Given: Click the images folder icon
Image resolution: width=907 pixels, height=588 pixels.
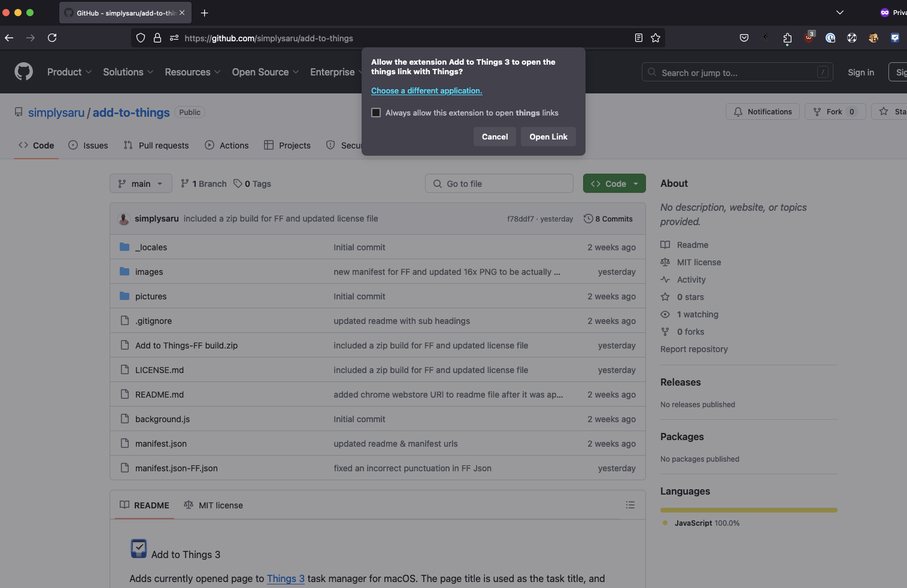Looking at the screenshot, I should [x=125, y=271].
